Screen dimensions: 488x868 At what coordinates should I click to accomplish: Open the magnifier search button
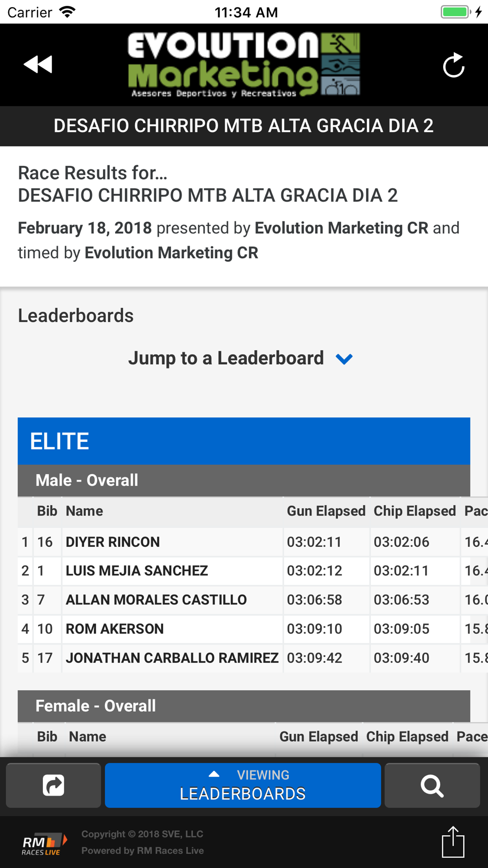432,785
